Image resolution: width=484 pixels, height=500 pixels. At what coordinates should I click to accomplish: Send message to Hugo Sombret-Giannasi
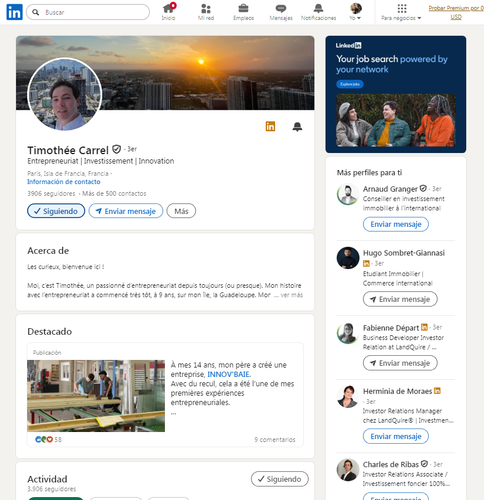(x=400, y=299)
